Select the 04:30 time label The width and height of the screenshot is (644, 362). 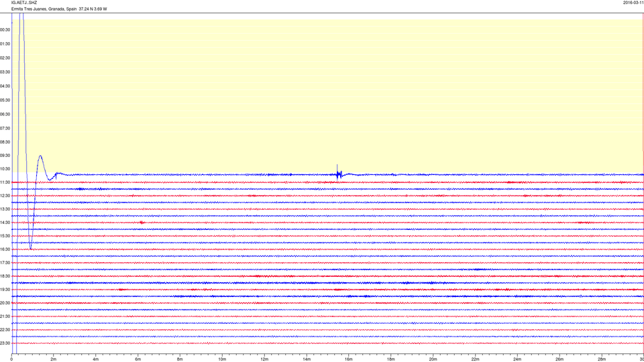pyautogui.click(x=5, y=86)
